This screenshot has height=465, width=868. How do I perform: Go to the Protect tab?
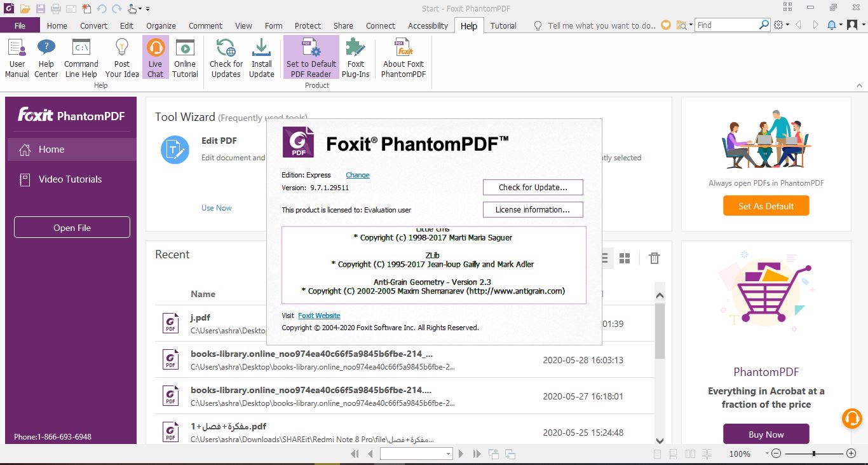(x=308, y=25)
